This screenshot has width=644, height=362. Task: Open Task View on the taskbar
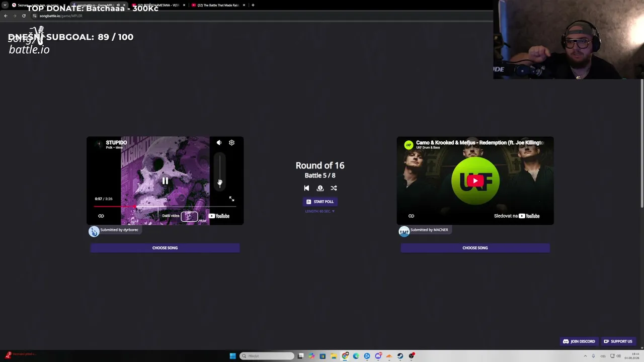tap(301, 356)
